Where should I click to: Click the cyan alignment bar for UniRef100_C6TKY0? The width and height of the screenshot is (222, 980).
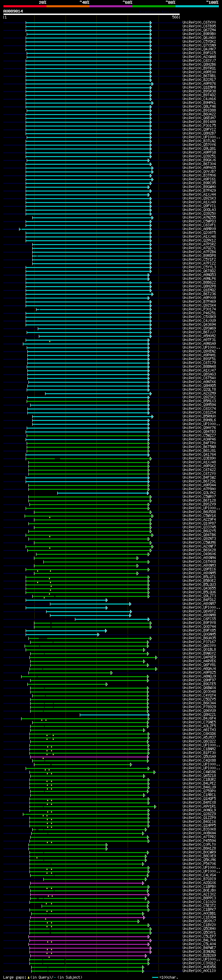click(88, 23)
